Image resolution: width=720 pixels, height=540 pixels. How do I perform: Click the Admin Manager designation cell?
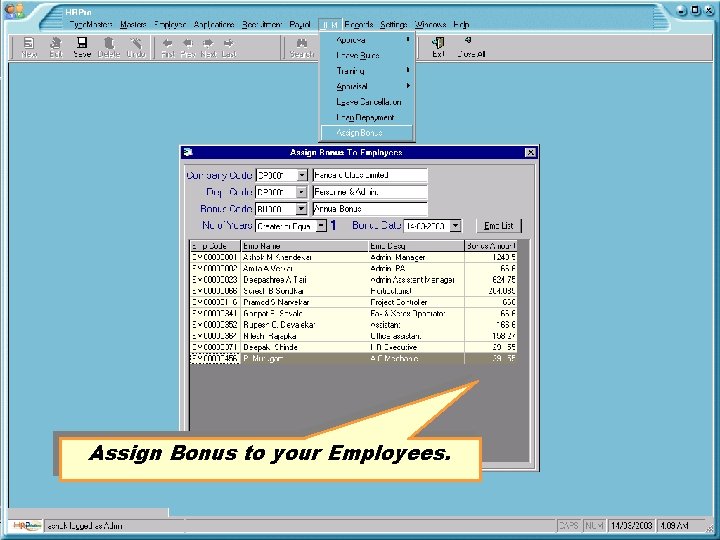tap(417, 257)
